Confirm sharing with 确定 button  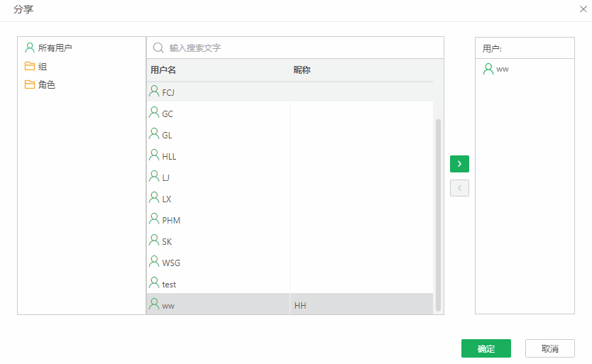pos(486,348)
